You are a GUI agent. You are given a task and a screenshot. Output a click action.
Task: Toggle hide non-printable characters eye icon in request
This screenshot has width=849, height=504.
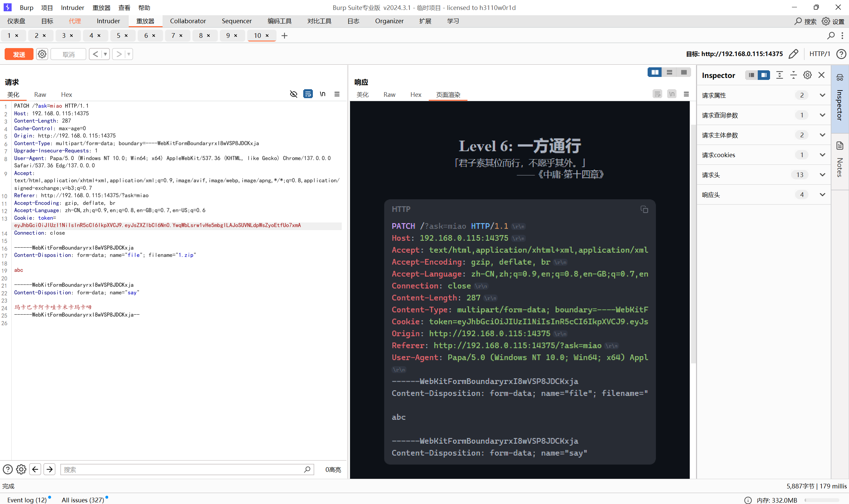(294, 94)
